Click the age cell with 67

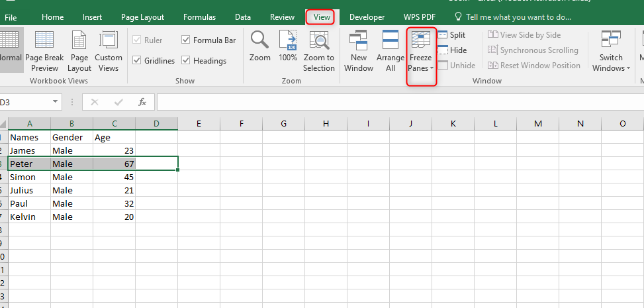pyautogui.click(x=115, y=164)
